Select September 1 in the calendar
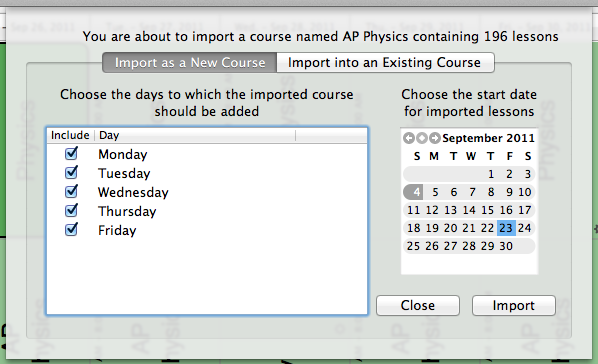The width and height of the screenshot is (598, 364). (491, 174)
